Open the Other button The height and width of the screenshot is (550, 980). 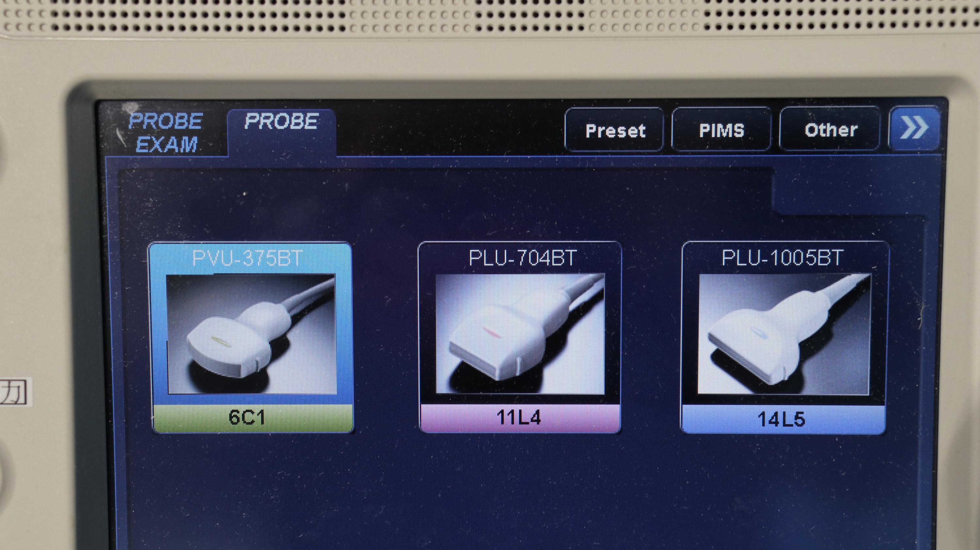click(830, 130)
